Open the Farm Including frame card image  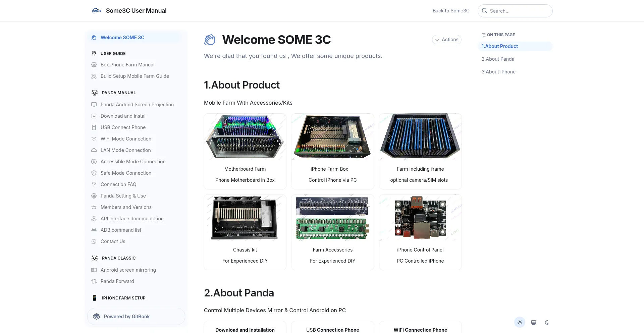click(x=420, y=136)
